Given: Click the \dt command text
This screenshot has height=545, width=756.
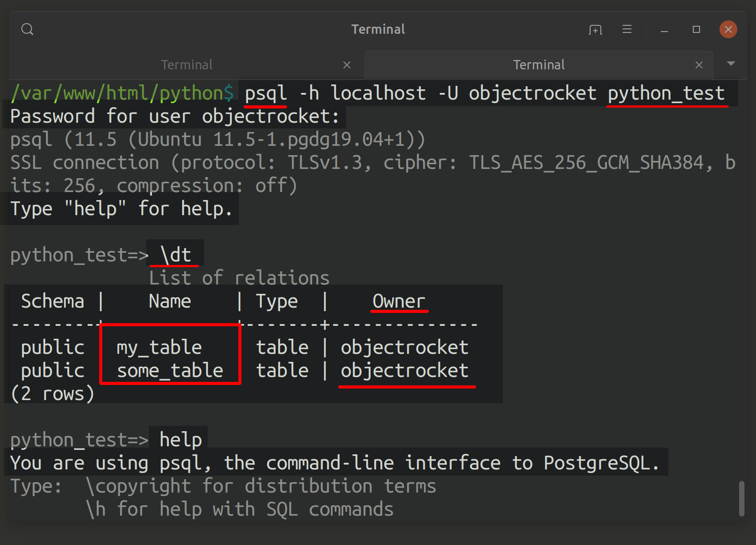Looking at the screenshot, I should click(x=175, y=255).
